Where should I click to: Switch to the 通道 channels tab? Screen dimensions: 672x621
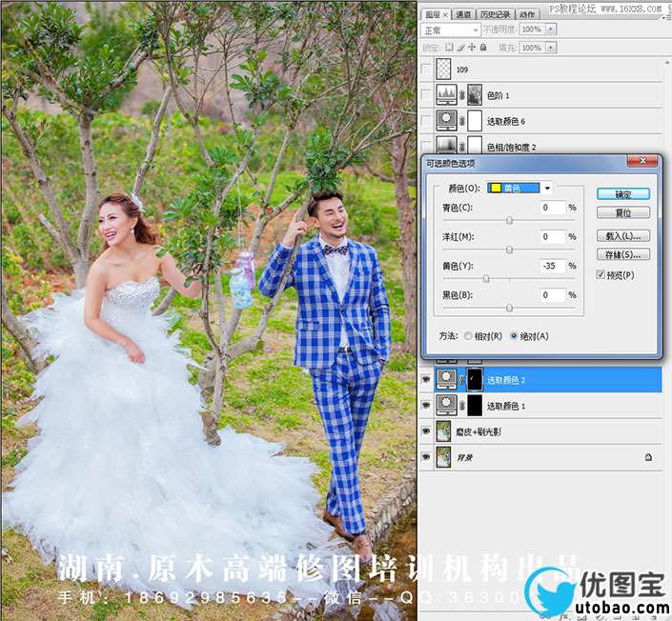463,14
